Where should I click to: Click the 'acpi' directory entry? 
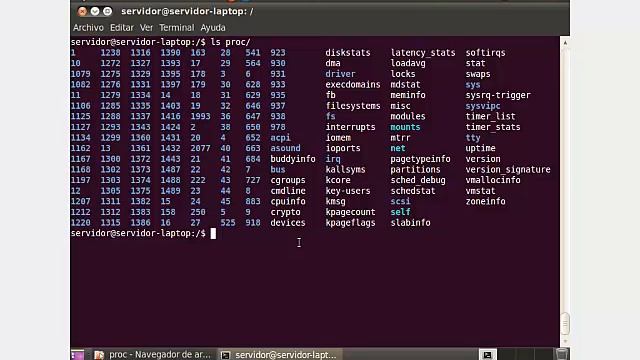tap(280, 138)
